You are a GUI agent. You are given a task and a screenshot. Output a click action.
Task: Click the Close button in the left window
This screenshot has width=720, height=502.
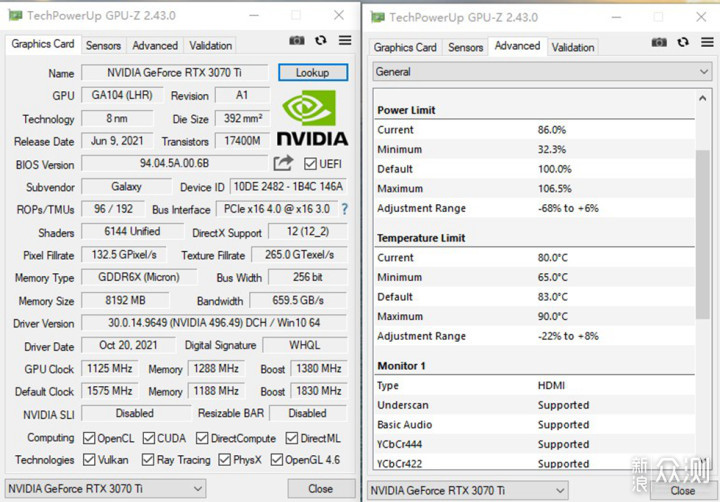(x=321, y=489)
